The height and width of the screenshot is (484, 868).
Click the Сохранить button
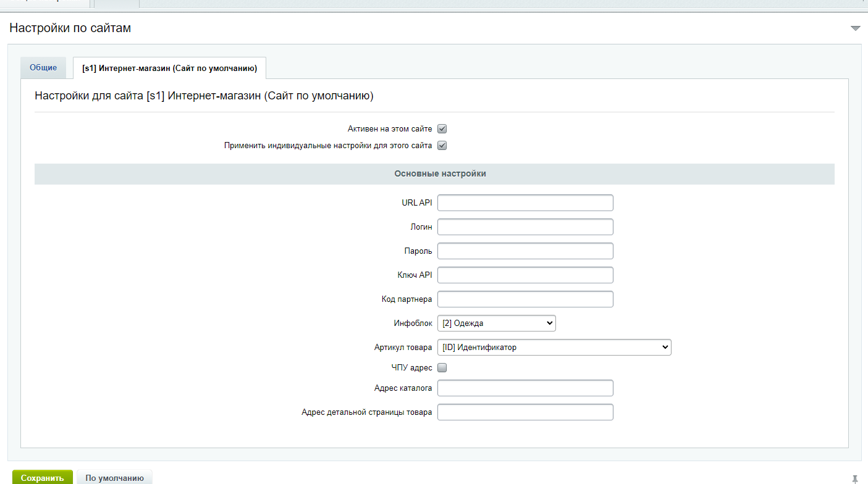click(x=43, y=478)
